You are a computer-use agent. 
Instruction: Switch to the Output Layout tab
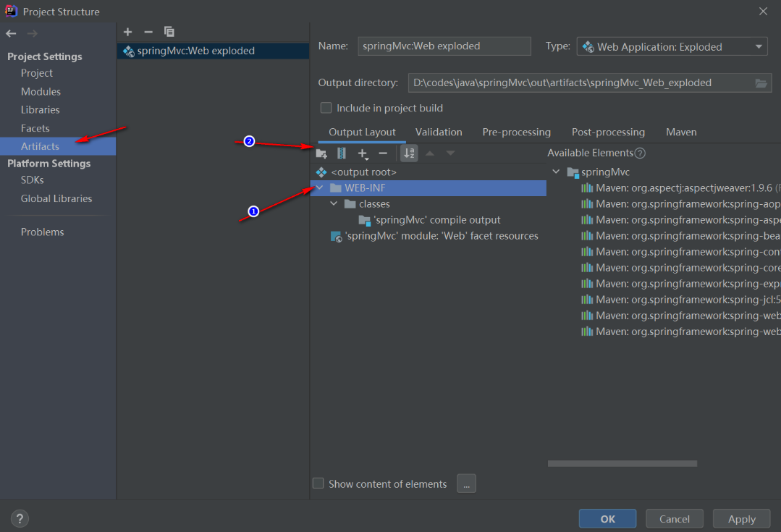coord(362,132)
